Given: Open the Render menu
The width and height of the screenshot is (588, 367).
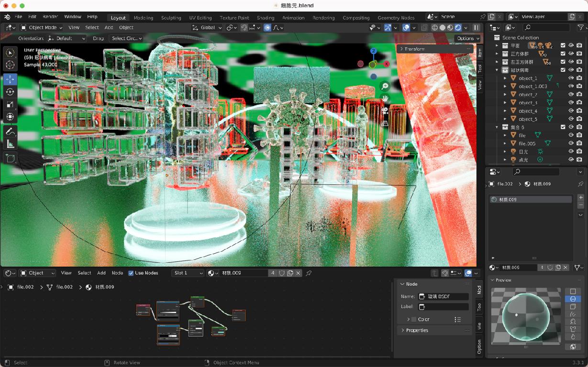Looking at the screenshot, I should pos(50,17).
